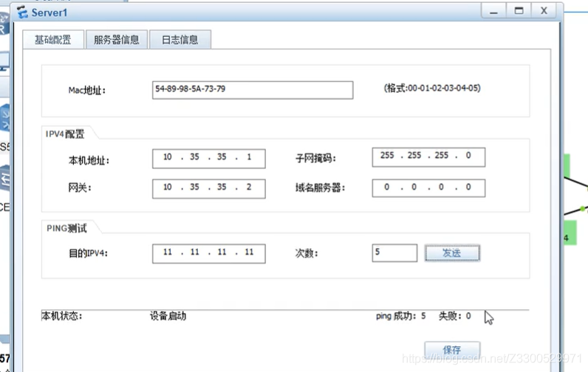588x372 pixels.
Task: Open the 服务器信息 tab
Action: [x=117, y=39]
